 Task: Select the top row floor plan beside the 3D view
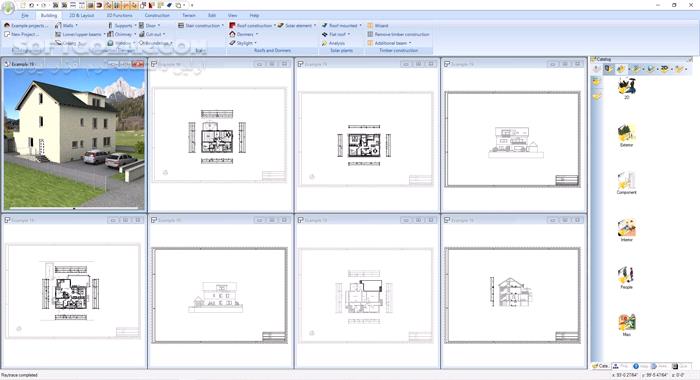click(x=220, y=134)
